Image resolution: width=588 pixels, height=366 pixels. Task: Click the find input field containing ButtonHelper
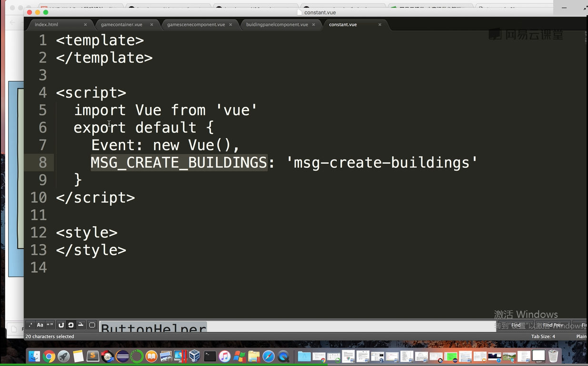[x=298, y=326]
